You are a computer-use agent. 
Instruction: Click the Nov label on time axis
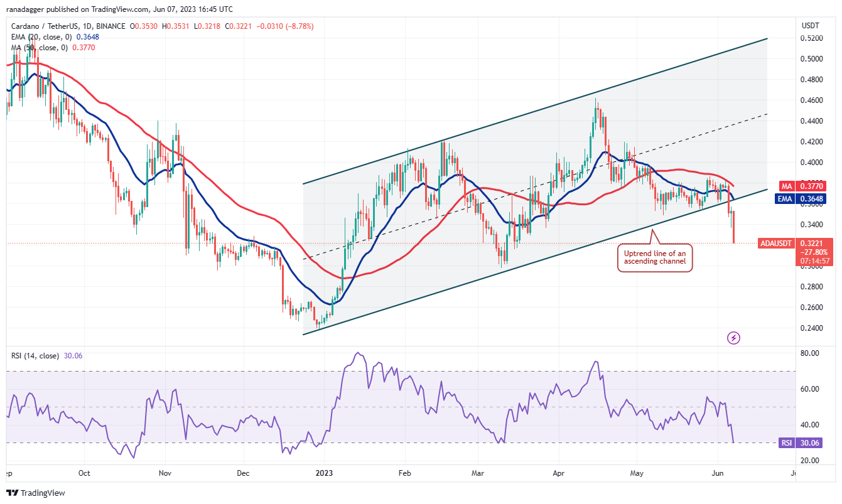coord(165,473)
